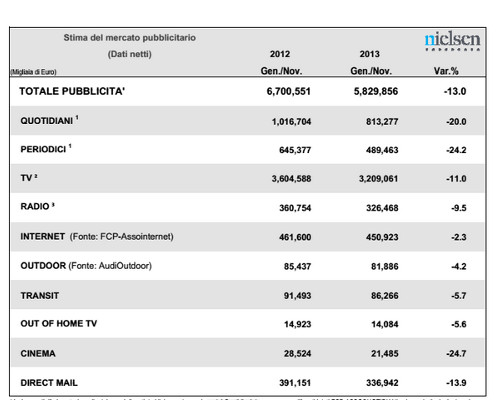Viewport: 500px width, 400px height.
Task: Select the internet variation value -2.3
Action: click(459, 237)
